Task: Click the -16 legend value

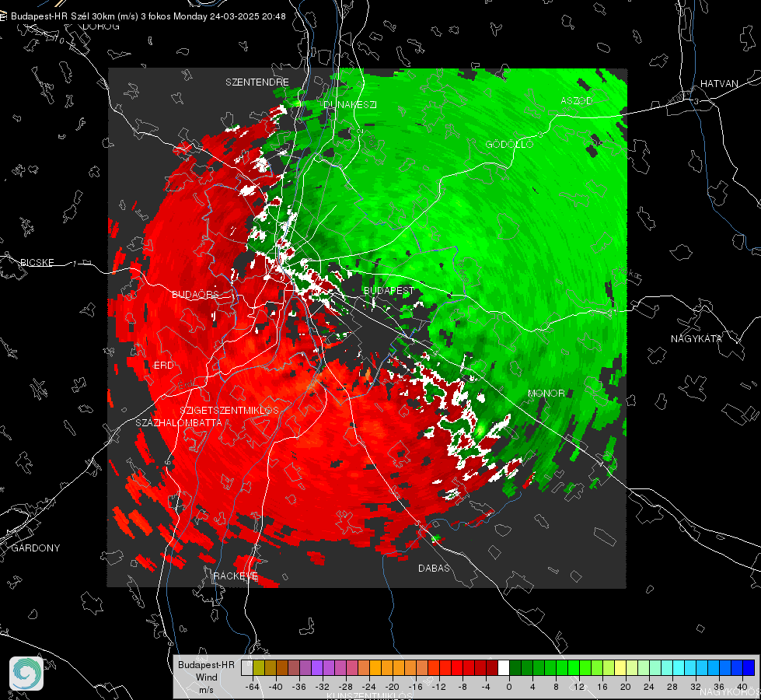Action: coord(415,687)
